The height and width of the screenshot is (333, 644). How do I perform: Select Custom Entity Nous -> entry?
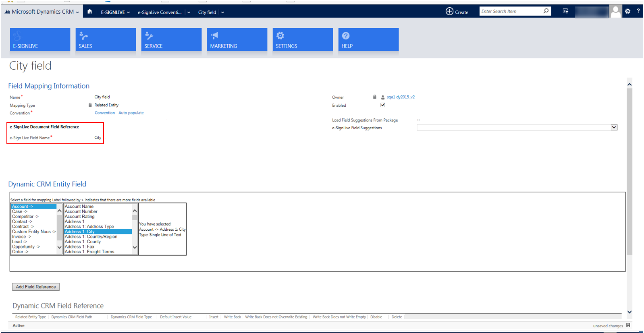(34, 232)
